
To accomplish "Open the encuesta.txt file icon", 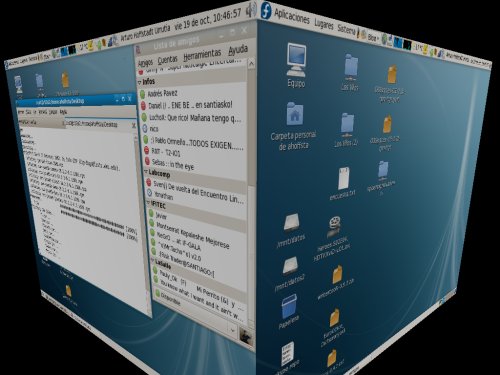I will [343, 183].
